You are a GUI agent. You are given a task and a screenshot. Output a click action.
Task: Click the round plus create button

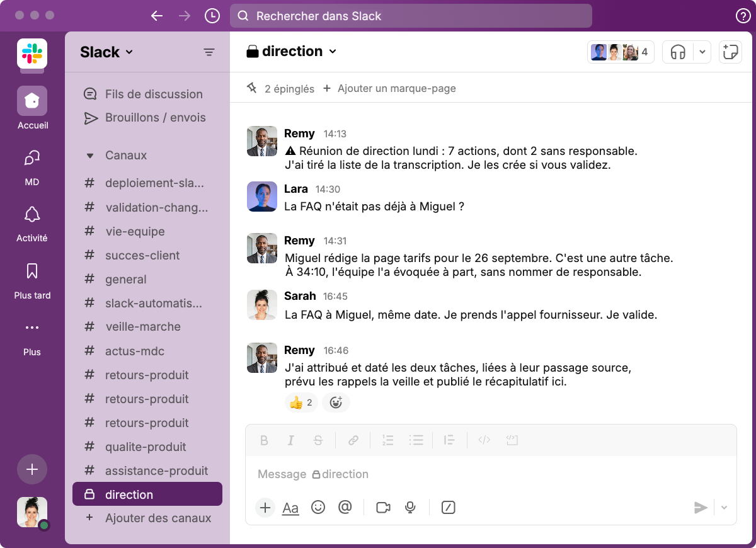click(x=32, y=469)
